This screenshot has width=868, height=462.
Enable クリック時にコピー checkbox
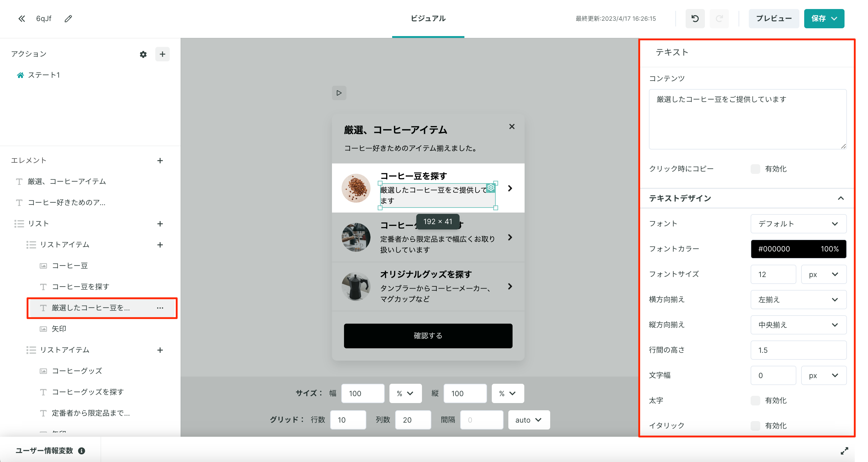[755, 169]
